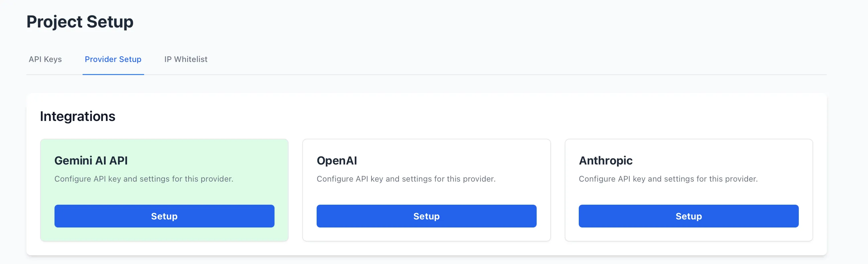Click the Gemini card description text
The width and height of the screenshot is (868, 264).
[144, 179]
